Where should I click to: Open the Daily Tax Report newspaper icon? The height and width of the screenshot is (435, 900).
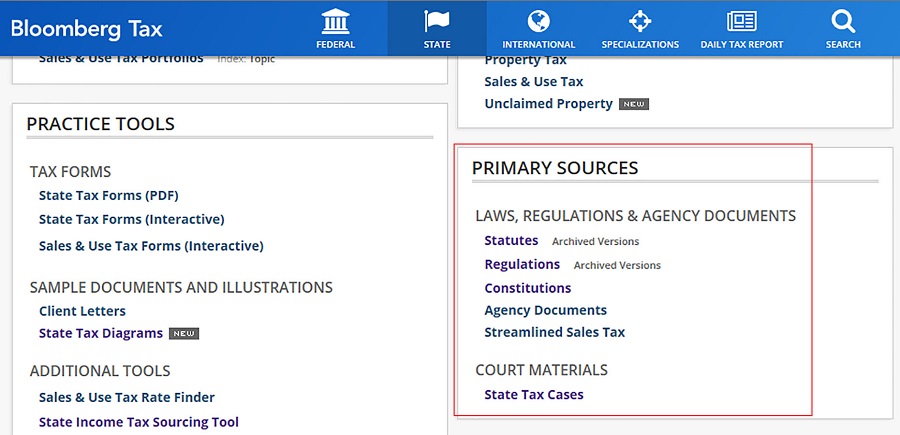pos(741,21)
